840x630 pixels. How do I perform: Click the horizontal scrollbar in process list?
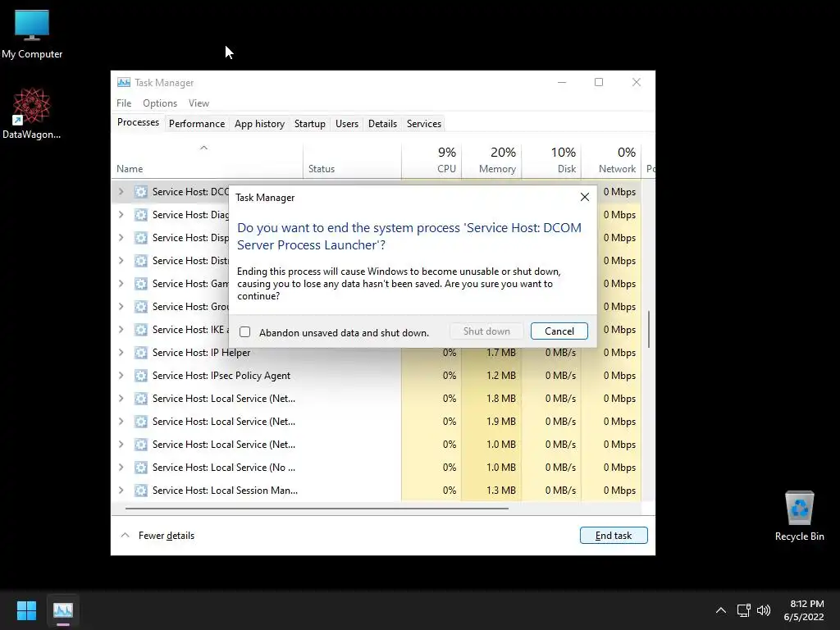tap(317, 508)
